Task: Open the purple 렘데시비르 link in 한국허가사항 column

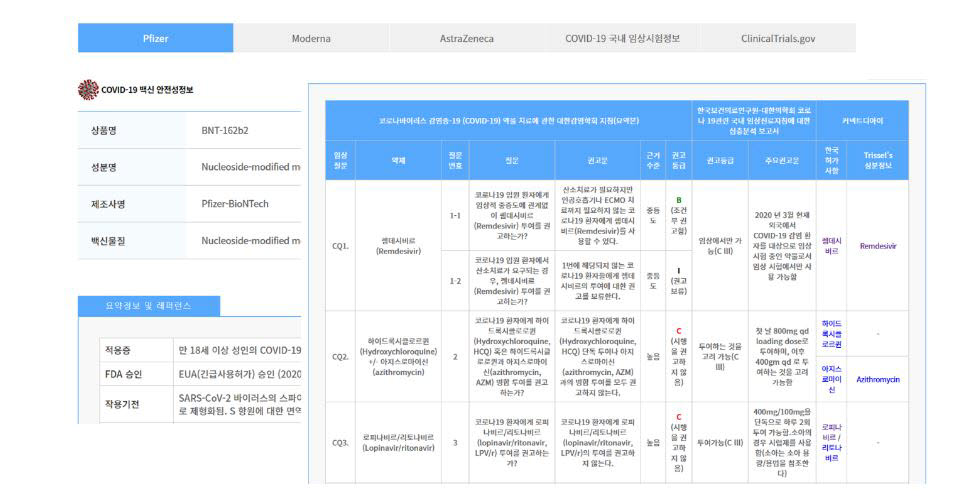Action: (831, 245)
